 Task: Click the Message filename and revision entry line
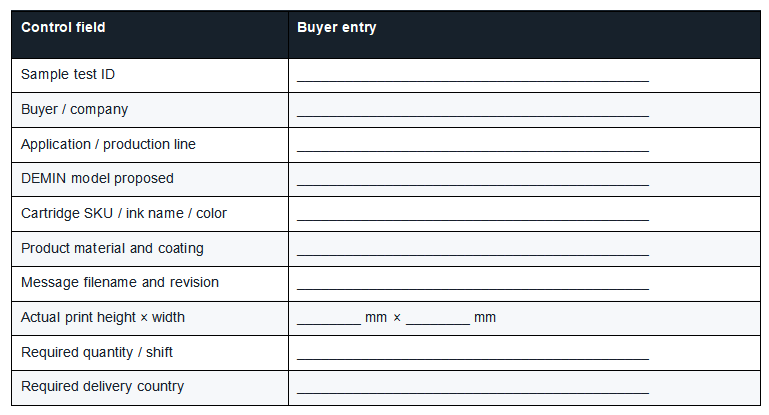[473, 284]
